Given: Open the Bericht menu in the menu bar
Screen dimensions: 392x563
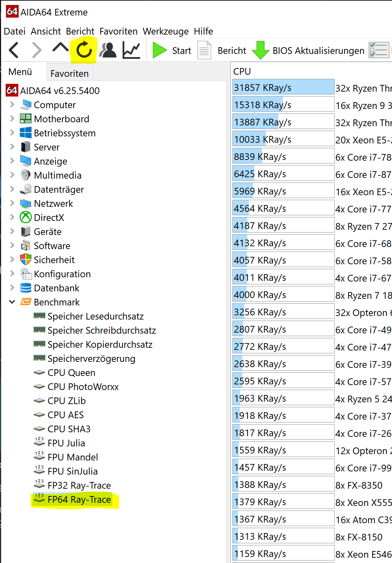Looking at the screenshot, I should pos(80,31).
